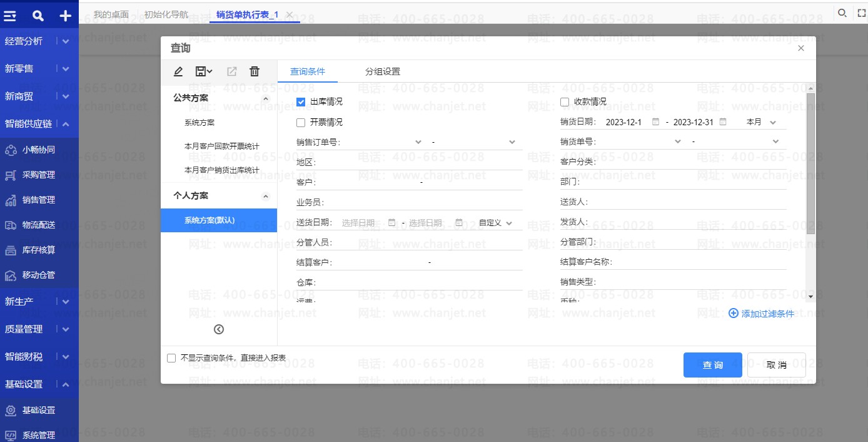Toggle fullscreen icon at top right
Screen dimensions: 868x442
[x=861, y=13]
